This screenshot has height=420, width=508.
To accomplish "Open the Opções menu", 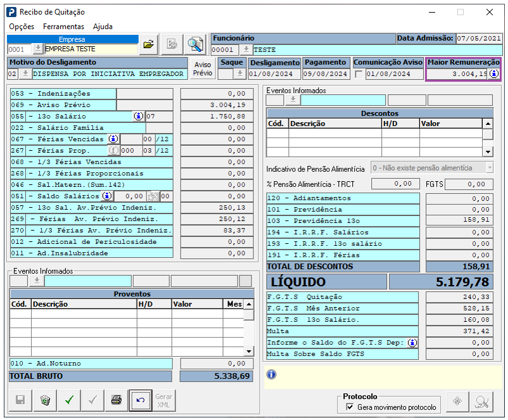I will coord(22,27).
